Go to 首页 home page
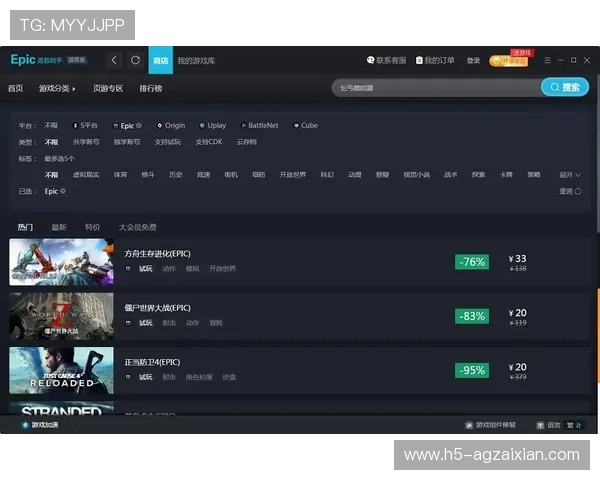 tap(16, 88)
